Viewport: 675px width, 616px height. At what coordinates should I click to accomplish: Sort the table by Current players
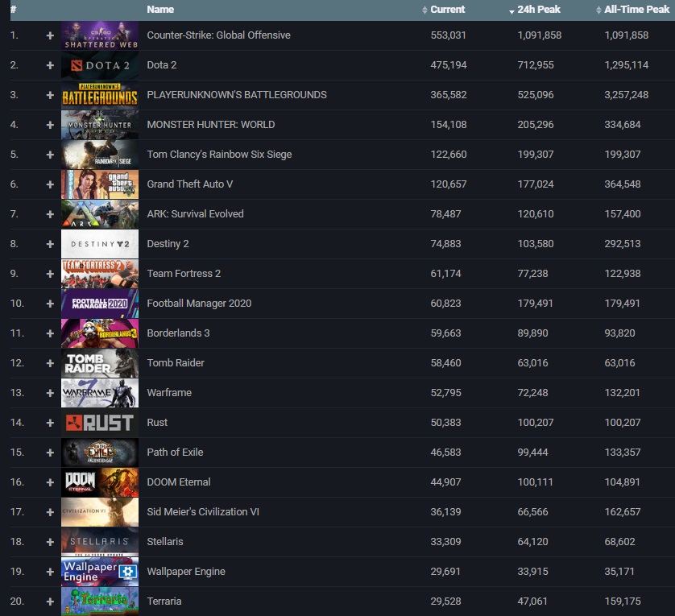click(x=447, y=10)
